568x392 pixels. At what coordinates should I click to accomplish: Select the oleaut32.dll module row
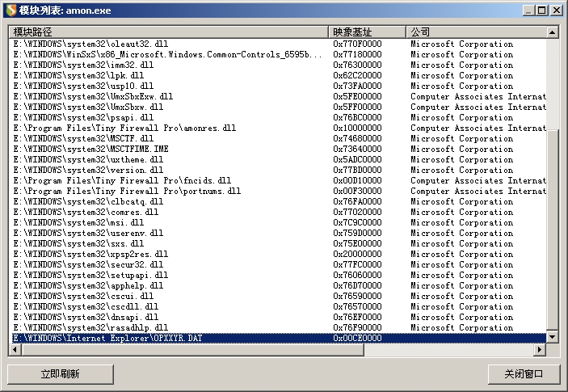coord(278,44)
